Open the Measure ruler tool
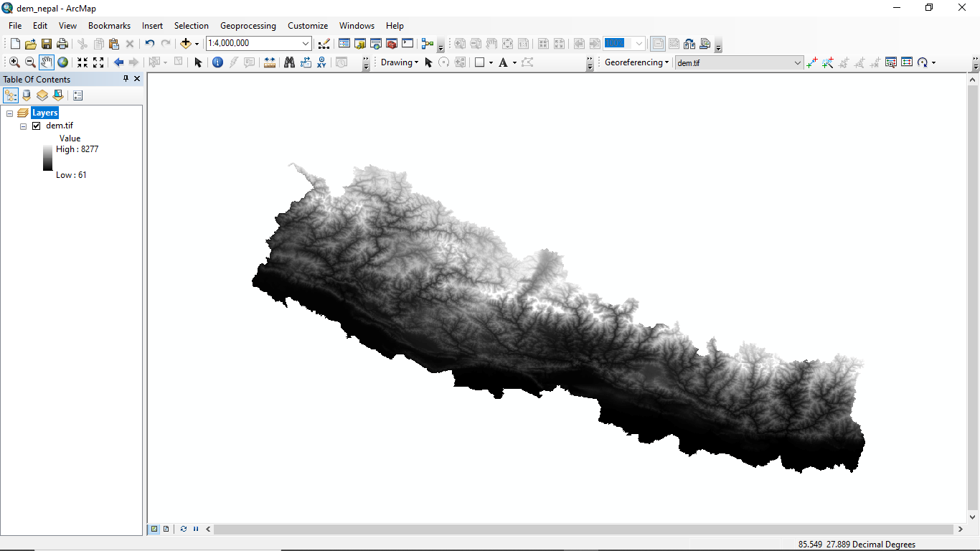Screen dimensions: 980x551 (270, 62)
